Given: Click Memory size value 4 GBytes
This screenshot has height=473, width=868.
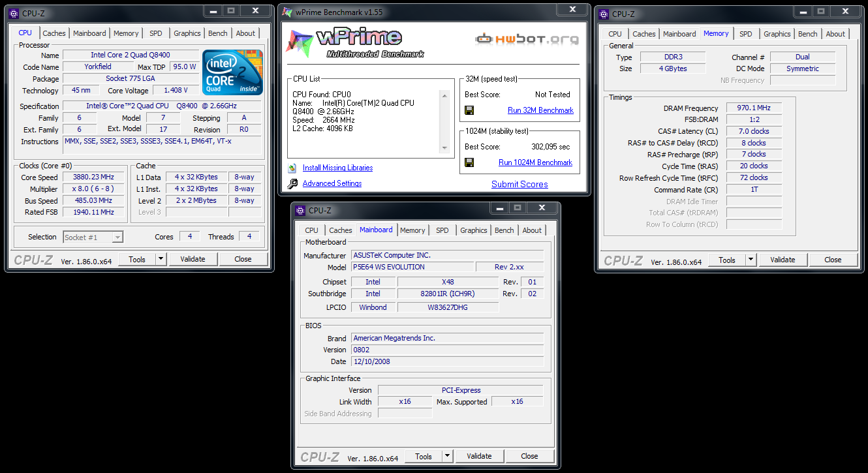Looking at the screenshot, I should tap(672, 69).
